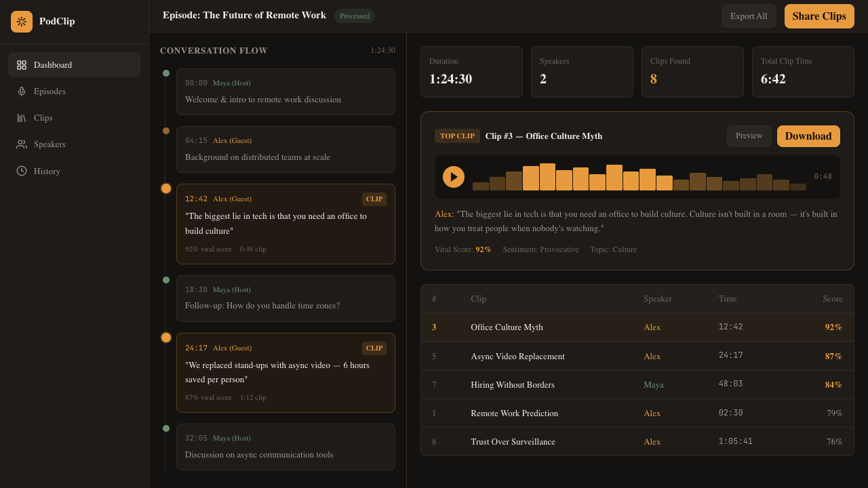Click CLIP badge on 24:17 card
Viewport: 868px width, 488px height.
point(374,348)
